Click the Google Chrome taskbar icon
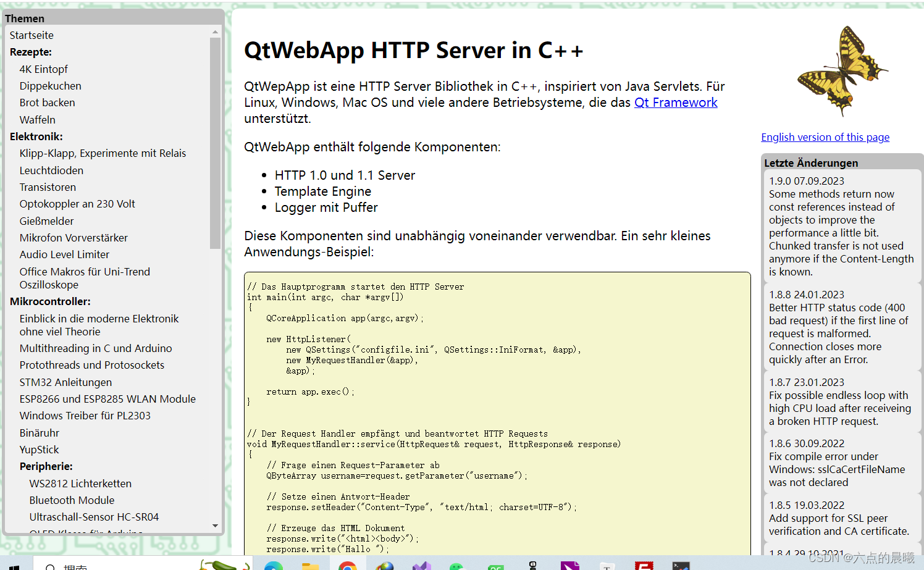Viewport: 924px width, 570px height. pos(348,566)
